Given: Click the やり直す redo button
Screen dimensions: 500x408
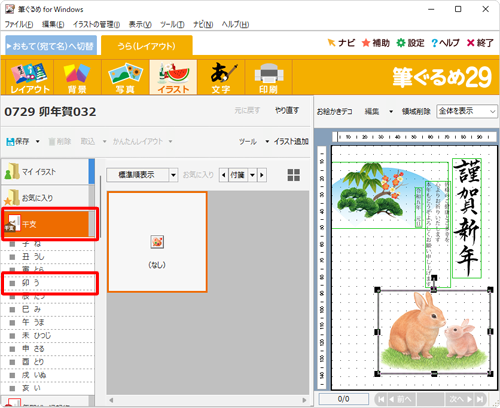Looking at the screenshot, I should pos(287,110).
